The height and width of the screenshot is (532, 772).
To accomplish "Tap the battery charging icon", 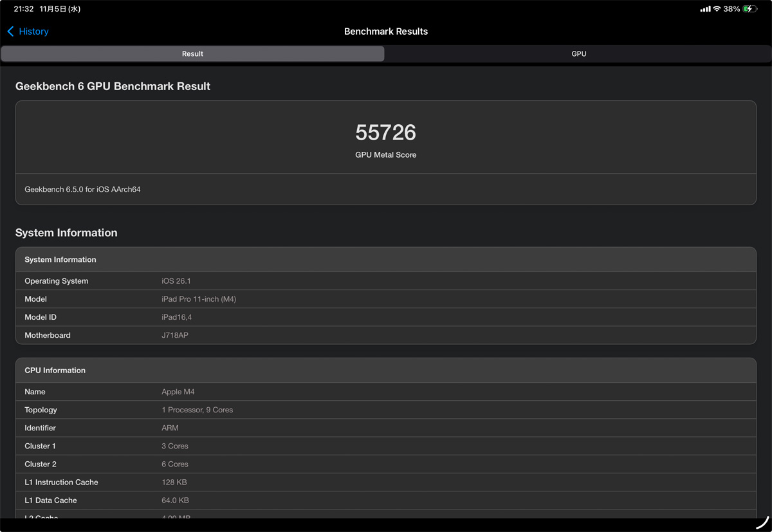I will [750, 9].
